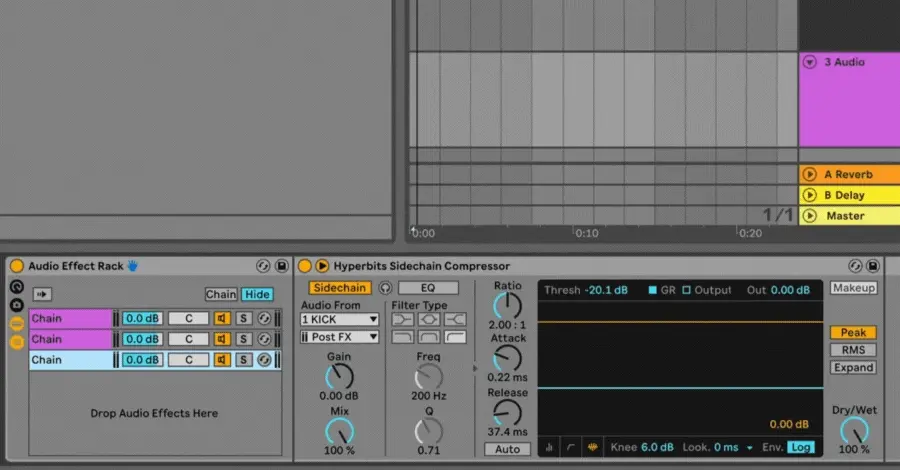This screenshot has height=470, width=900.
Task: Select Expand compression mode
Action: click(854, 367)
